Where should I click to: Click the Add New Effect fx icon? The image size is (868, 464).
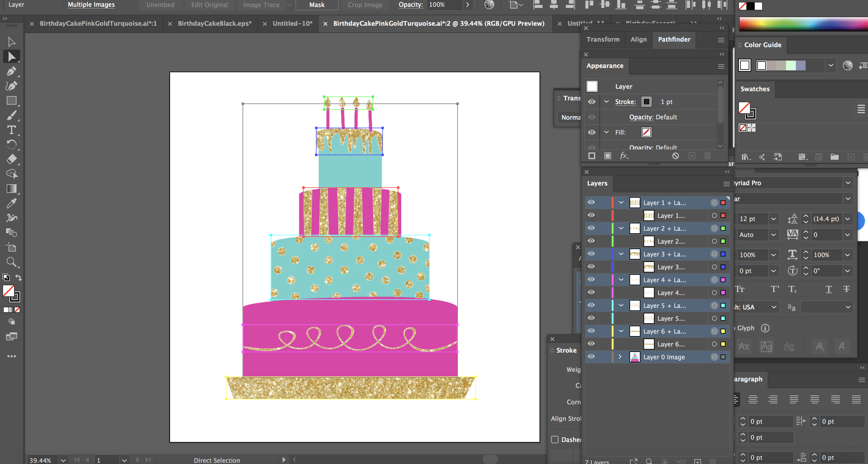[624, 156]
